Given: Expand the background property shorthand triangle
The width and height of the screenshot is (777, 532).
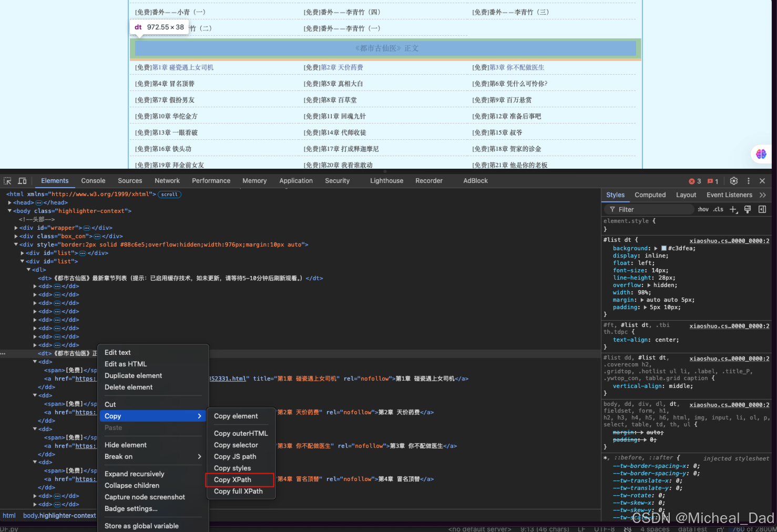Looking at the screenshot, I should [x=656, y=249].
